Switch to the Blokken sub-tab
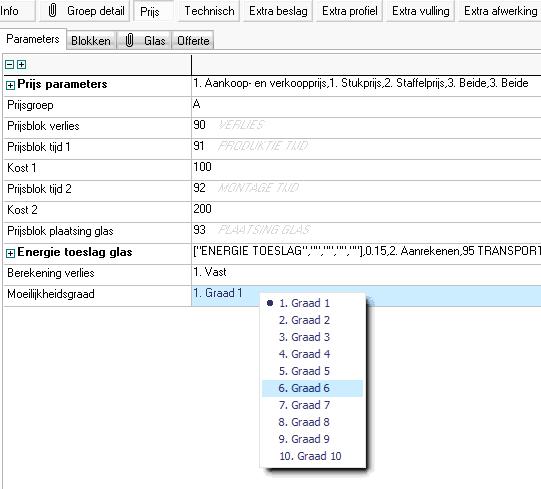 [91, 41]
